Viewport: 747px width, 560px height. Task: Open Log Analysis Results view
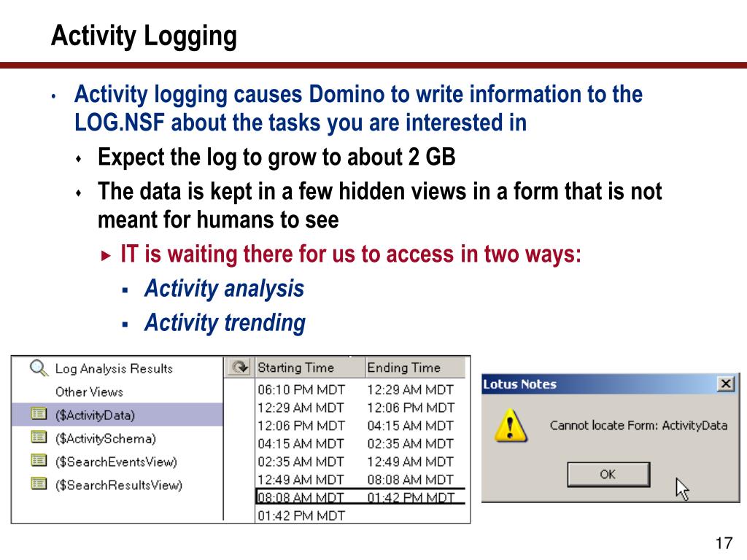pyautogui.click(x=114, y=368)
